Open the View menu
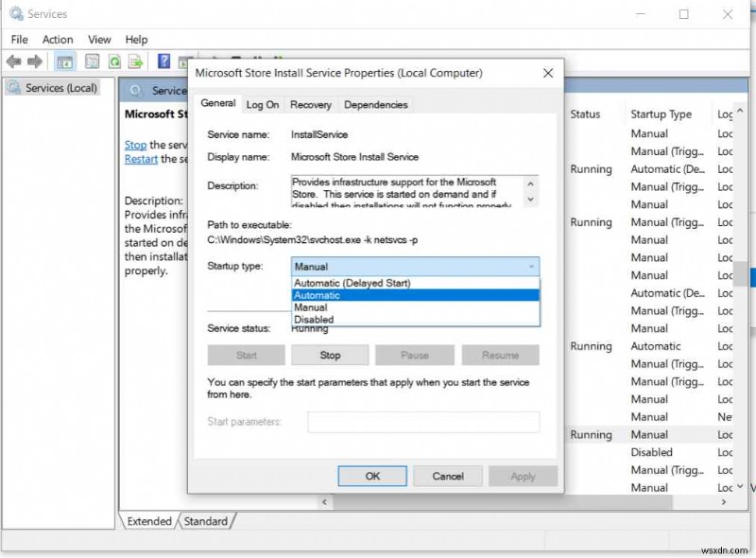Screen dimensions: 756x558 (x=99, y=39)
